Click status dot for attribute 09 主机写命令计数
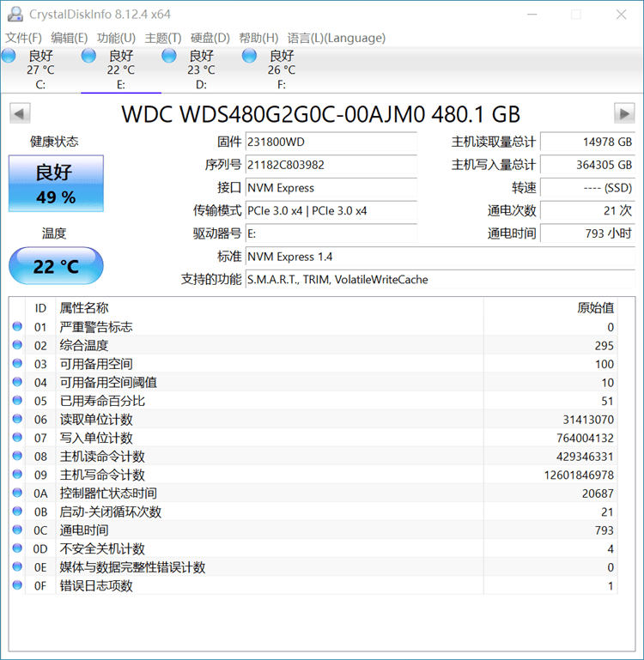 pyautogui.click(x=17, y=475)
